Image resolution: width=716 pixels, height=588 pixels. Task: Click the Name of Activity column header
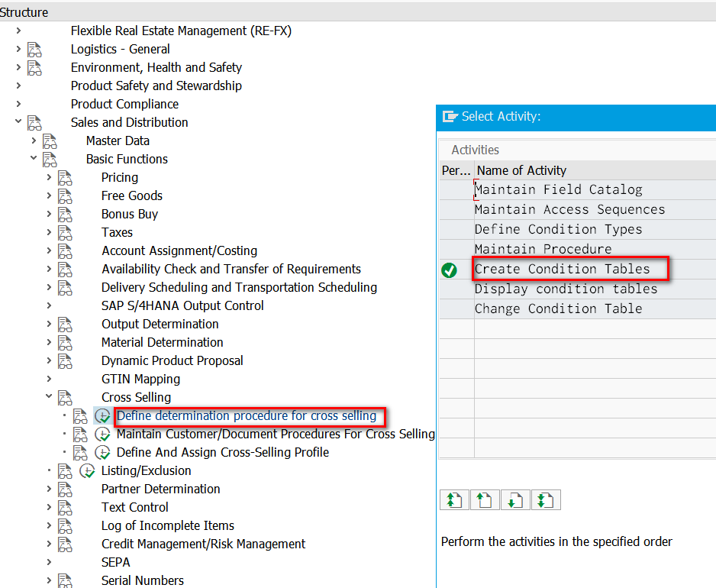[x=521, y=170]
